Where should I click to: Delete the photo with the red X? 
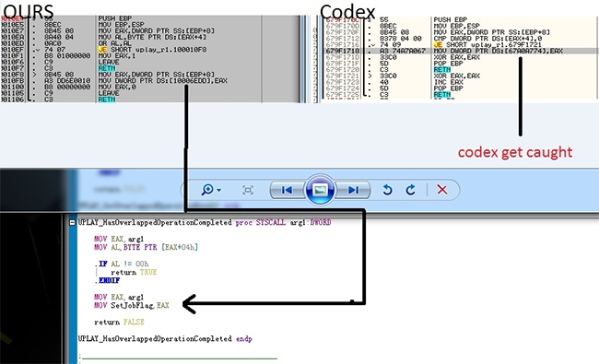442,190
